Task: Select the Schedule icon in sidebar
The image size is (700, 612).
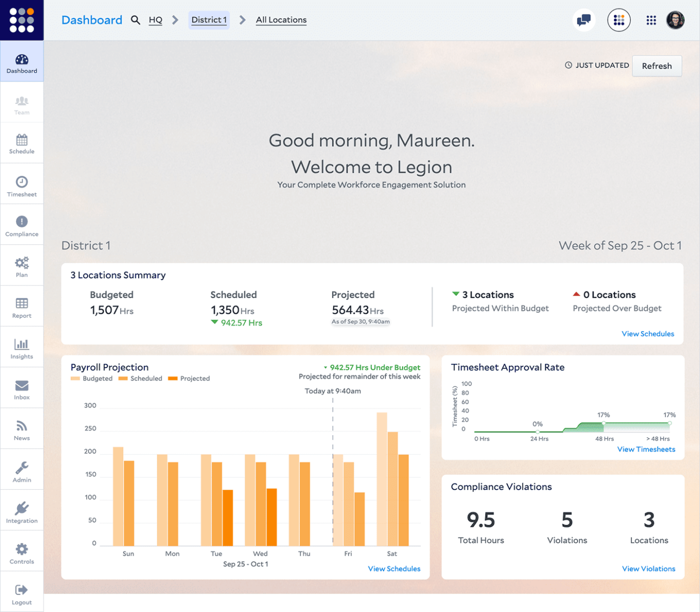Action: click(21, 143)
